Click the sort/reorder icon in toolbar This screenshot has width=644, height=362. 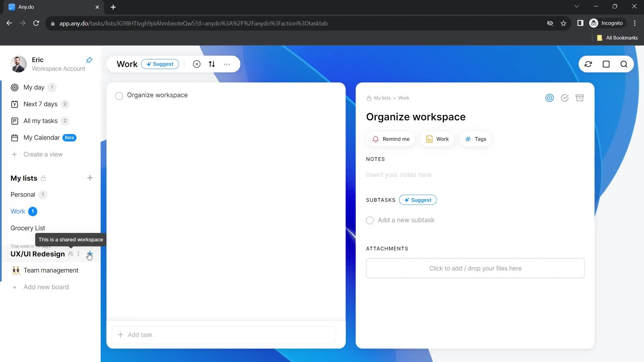coord(212,64)
